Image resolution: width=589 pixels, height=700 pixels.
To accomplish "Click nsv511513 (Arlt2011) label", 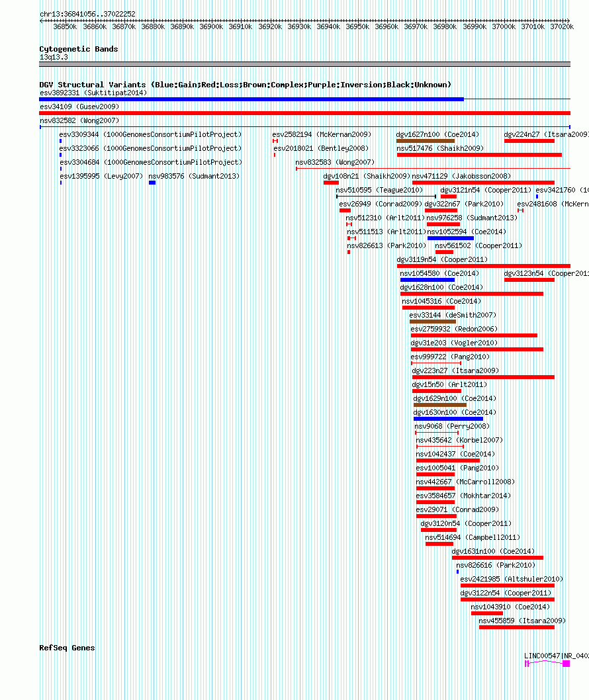I will pyautogui.click(x=386, y=232).
